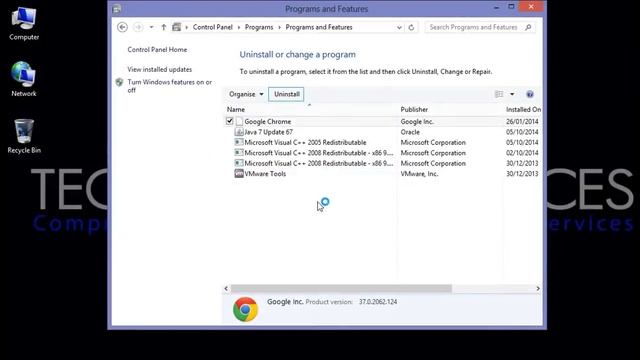Go back with the back arrow
The width and height of the screenshot is (640, 360).
pos(122,27)
